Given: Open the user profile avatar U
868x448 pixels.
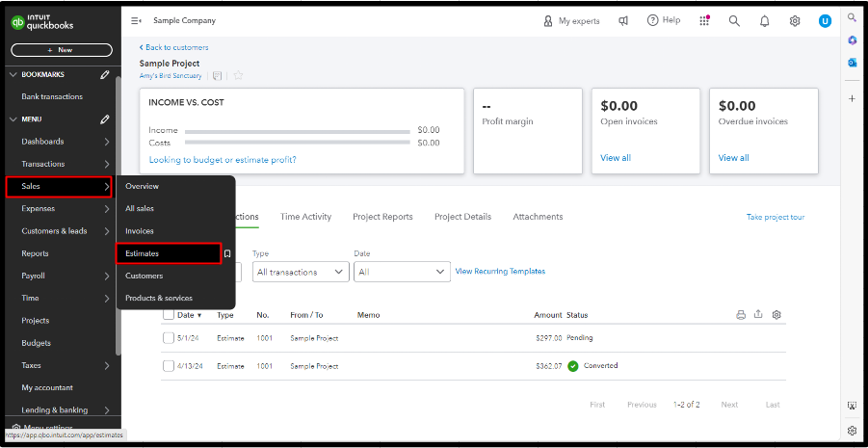Looking at the screenshot, I should coord(825,21).
